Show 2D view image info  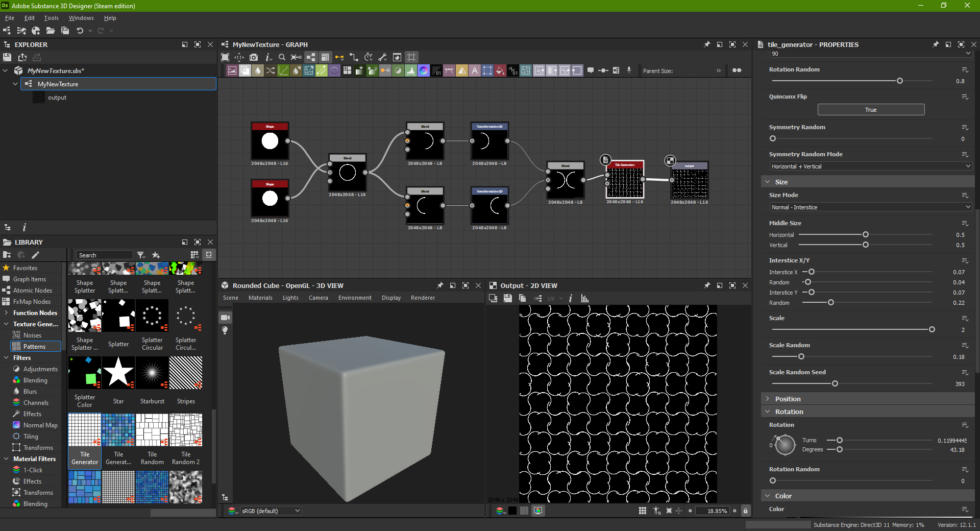coord(571,298)
